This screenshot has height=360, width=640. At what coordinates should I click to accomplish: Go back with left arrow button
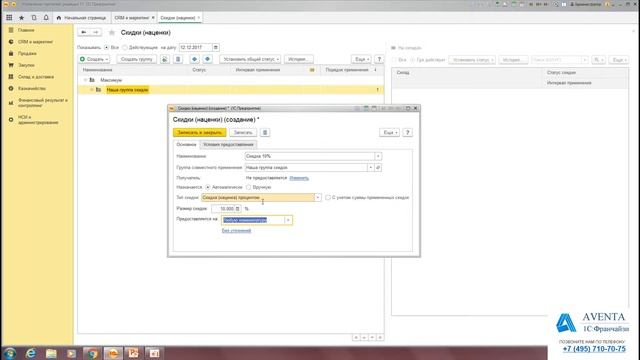pyautogui.click(x=84, y=32)
